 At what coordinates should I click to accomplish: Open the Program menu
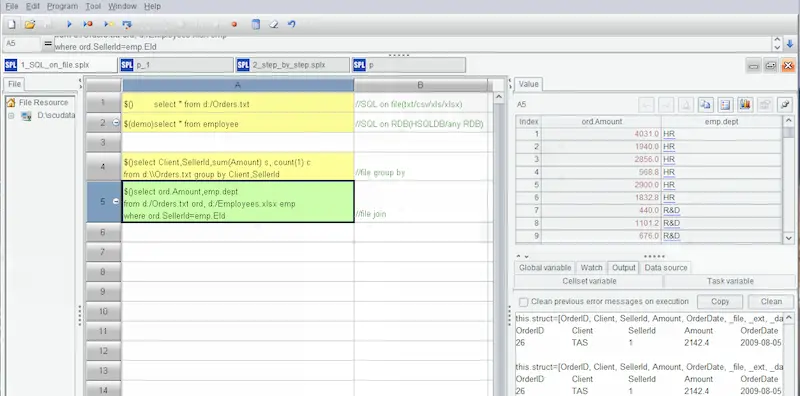(x=62, y=6)
